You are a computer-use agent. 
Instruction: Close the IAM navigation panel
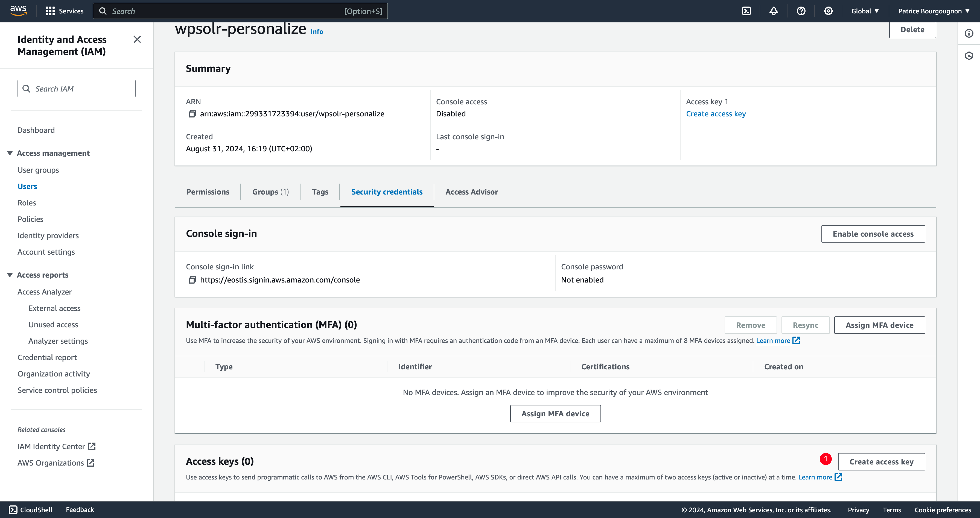[x=137, y=40]
